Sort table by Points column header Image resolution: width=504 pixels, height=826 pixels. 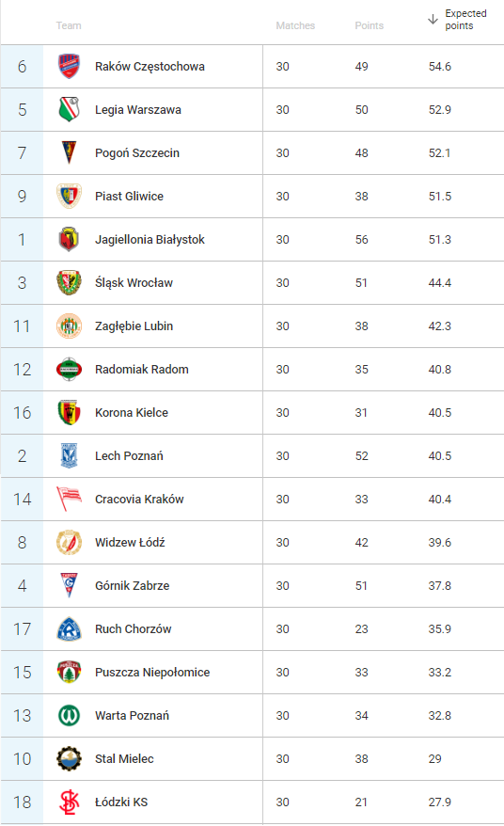click(370, 25)
